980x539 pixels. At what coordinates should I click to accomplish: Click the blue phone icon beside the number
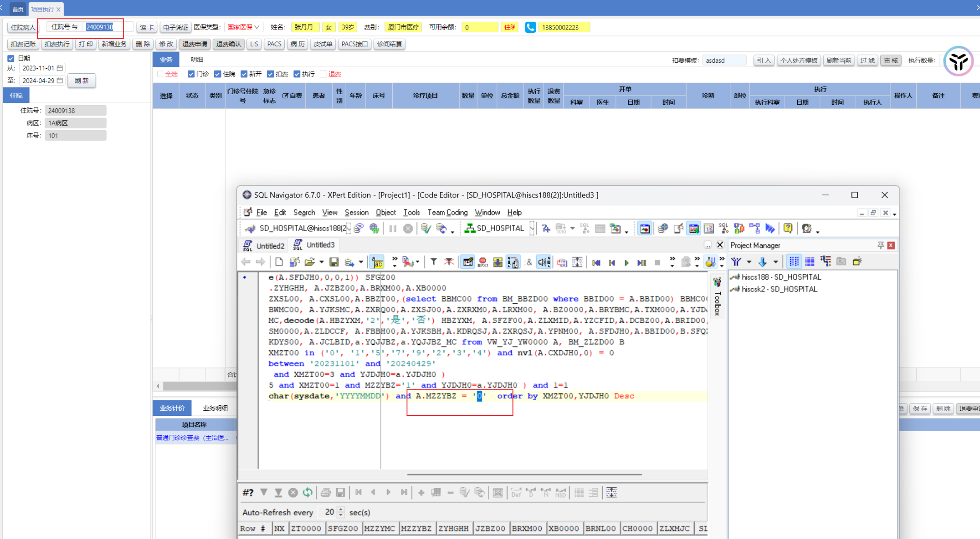530,27
